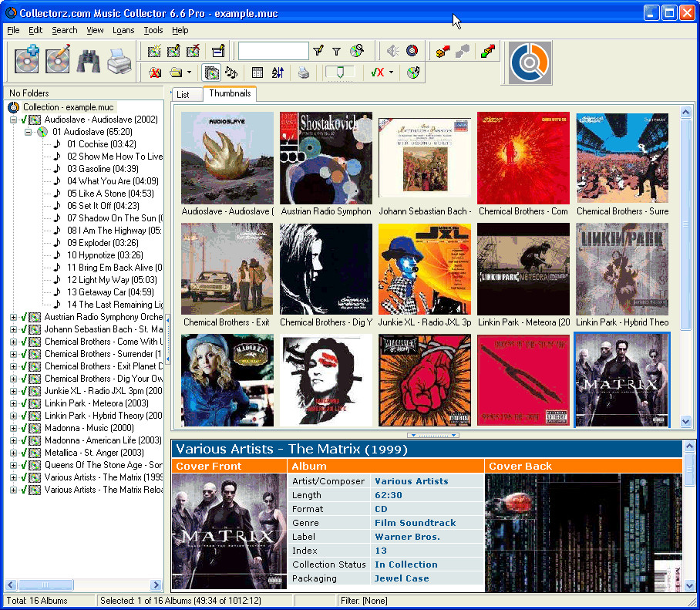Click the edit fields form icon

[x=218, y=50]
